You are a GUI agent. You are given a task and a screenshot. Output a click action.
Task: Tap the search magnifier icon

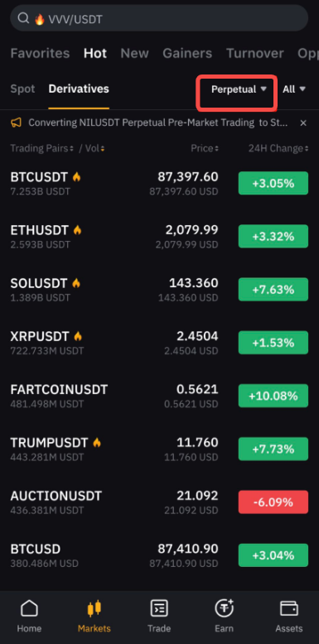(x=24, y=18)
